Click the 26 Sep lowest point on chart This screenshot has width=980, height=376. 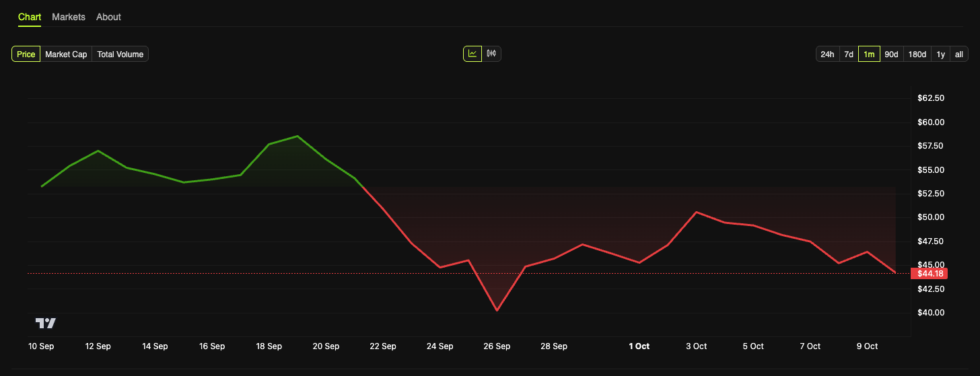tap(497, 310)
